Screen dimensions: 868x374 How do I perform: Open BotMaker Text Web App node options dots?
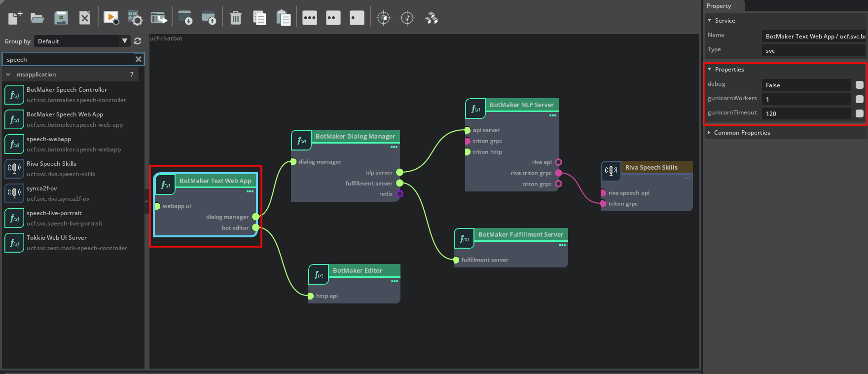click(x=250, y=191)
